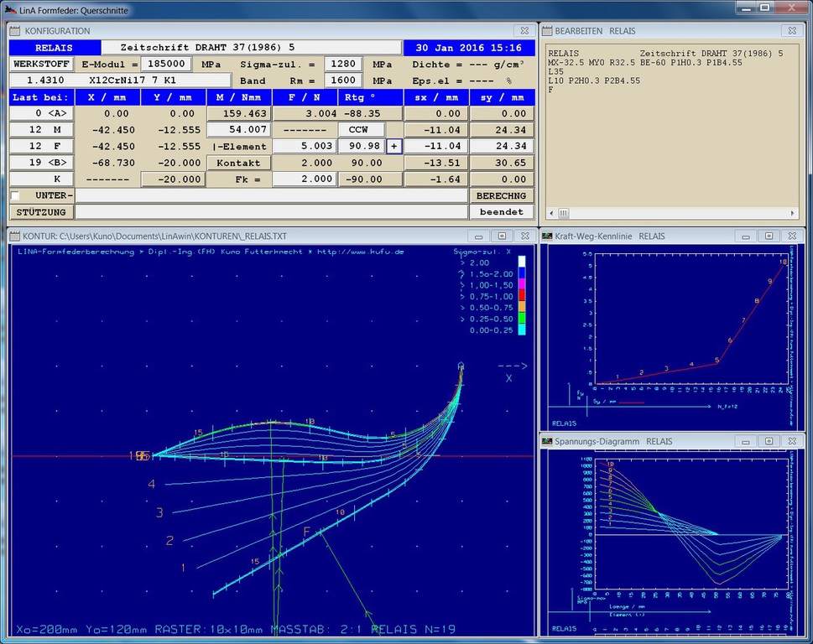Open the WERKSTOFF material selection

[41, 65]
